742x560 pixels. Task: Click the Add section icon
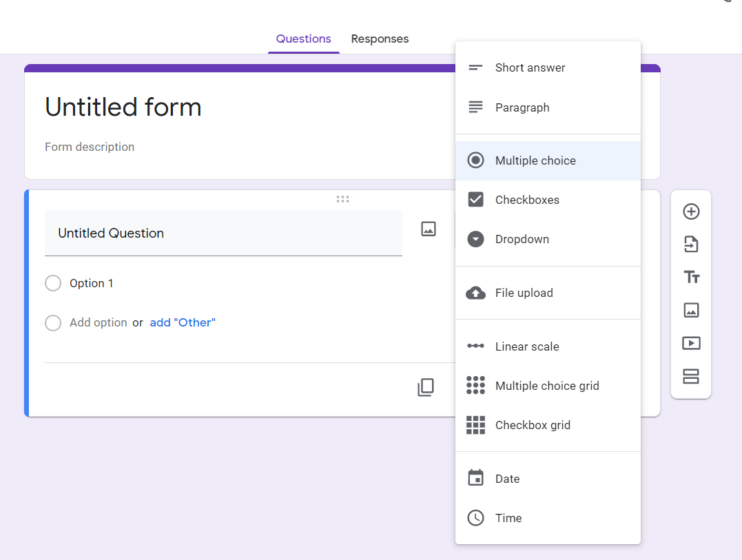(691, 377)
